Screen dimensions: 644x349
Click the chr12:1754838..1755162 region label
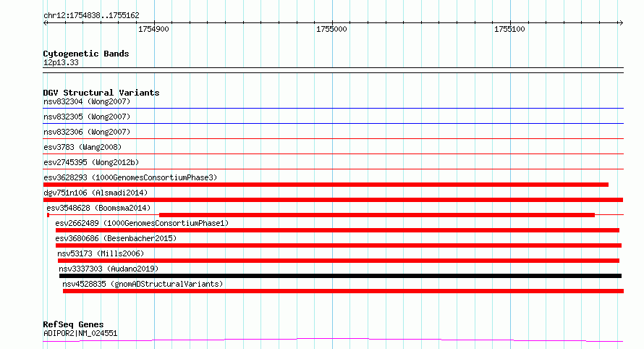pos(91,16)
